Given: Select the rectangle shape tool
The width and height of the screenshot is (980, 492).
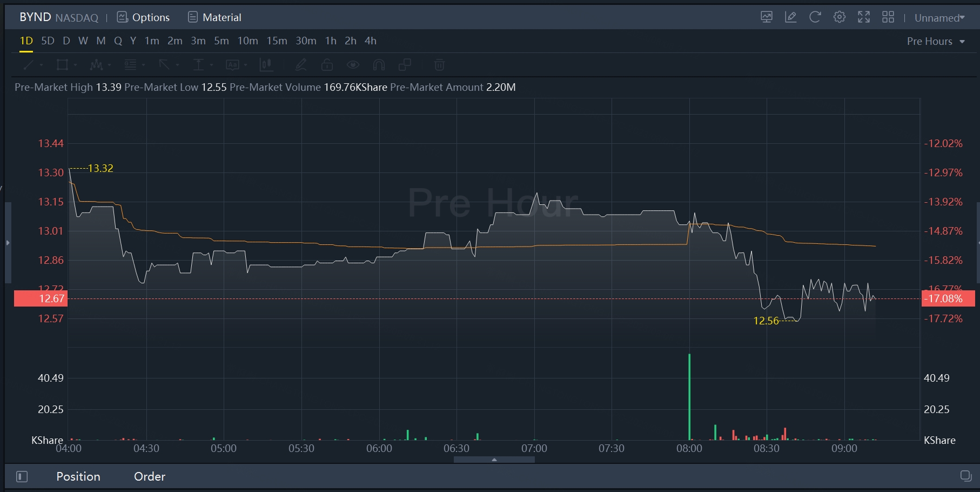Looking at the screenshot, I should click(62, 65).
